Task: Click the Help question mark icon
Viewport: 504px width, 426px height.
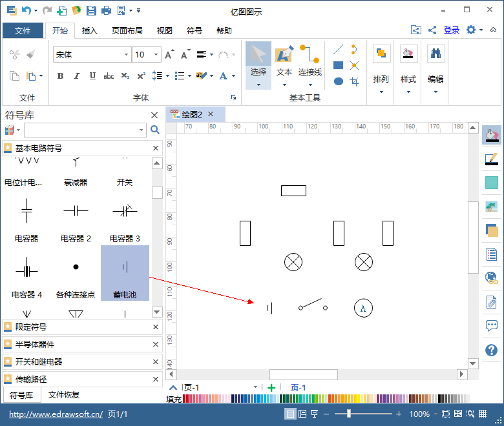Action: pyautogui.click(x=492, y=350)
